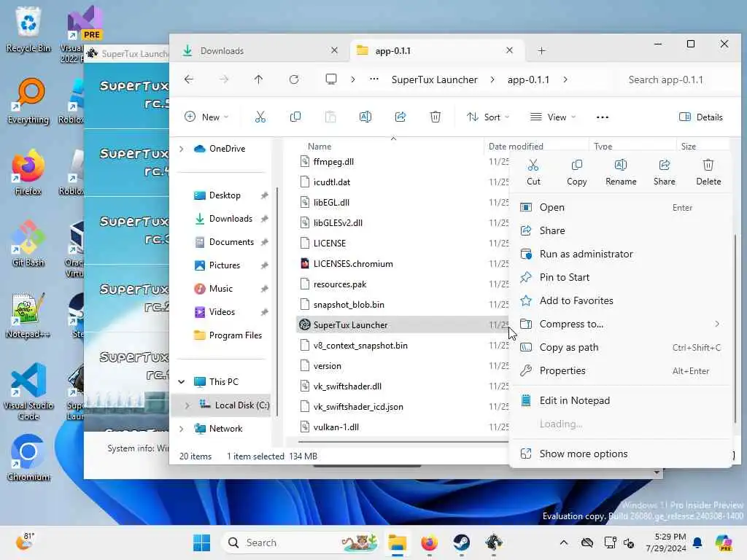The height and width of the screenshot is (560, 747).
Task: Open Visual Studio Code desktop shortcut
Action: (28, 392)
